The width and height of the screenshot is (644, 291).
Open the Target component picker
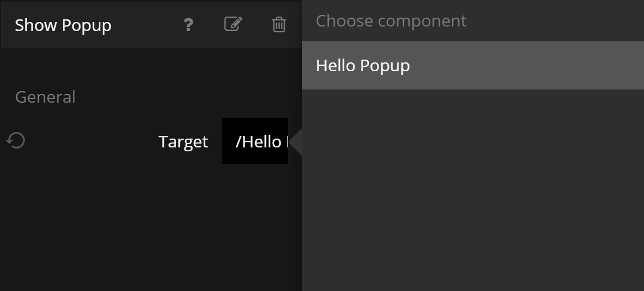click(255, 141)
